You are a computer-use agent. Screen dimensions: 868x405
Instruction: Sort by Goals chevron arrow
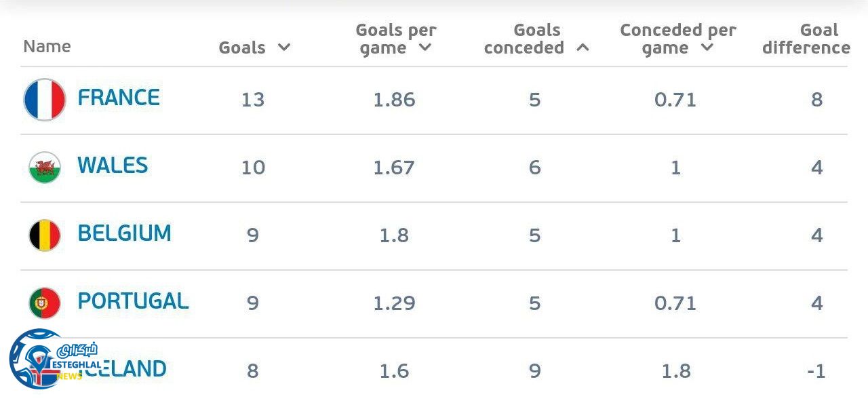[x=284, y=47]
